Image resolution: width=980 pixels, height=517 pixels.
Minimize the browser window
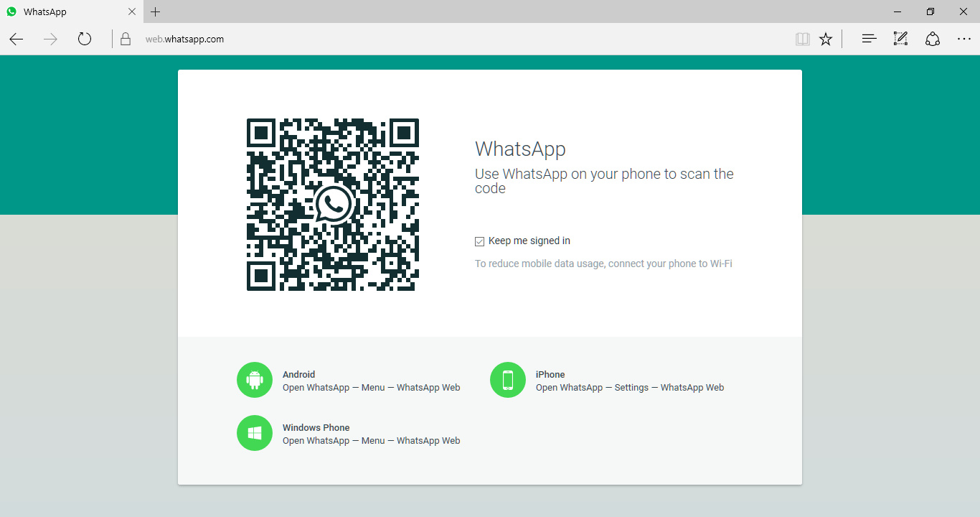[897, 11]
